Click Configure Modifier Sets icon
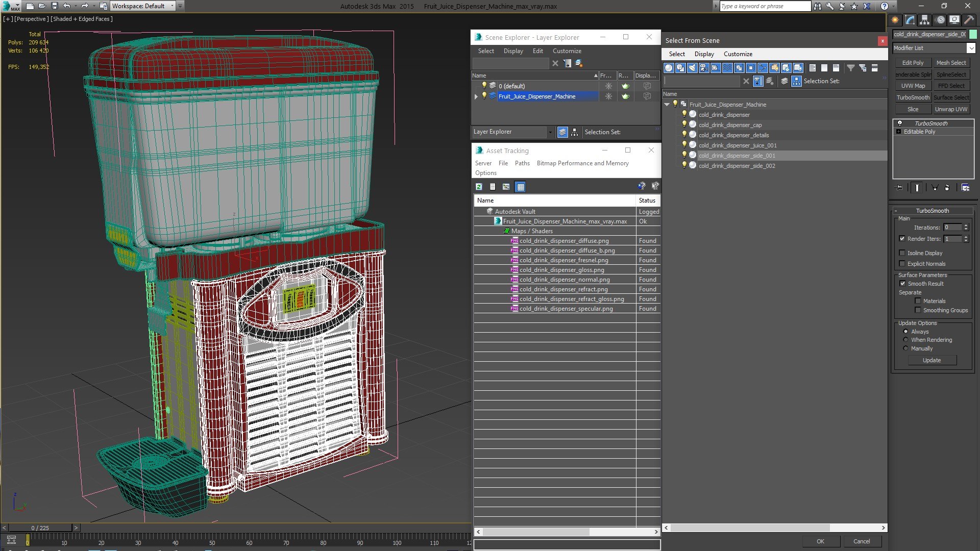980x551 pixels. (x=966, y=188)
